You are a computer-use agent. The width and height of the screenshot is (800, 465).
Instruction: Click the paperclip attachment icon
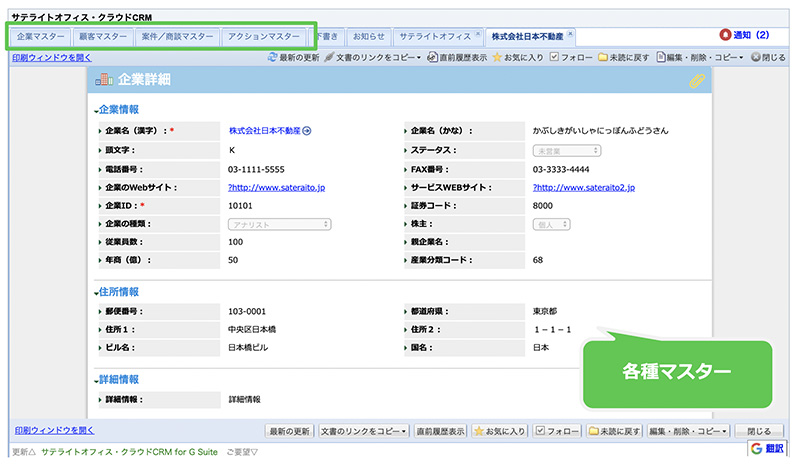[x=696, y=81]
